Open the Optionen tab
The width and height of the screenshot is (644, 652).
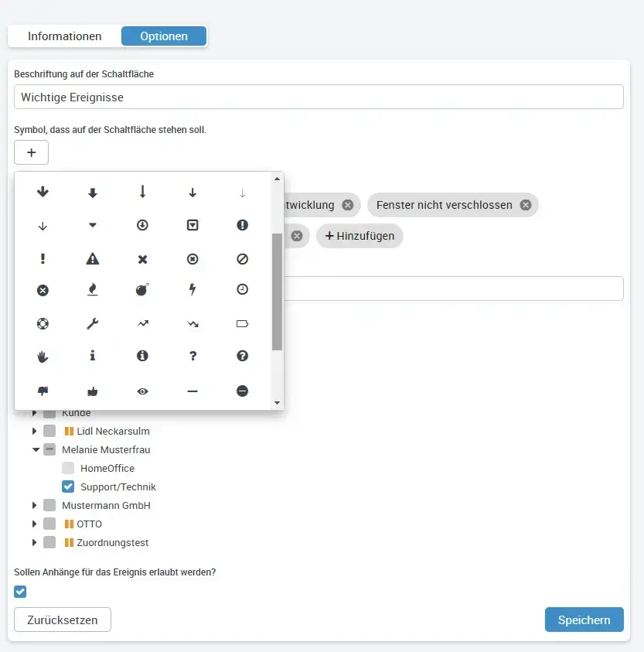tap(164, 36)
